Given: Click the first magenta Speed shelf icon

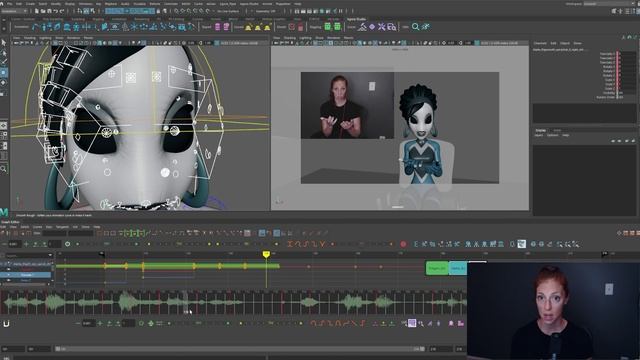Looking at the screenshot, I should point(218,27).
